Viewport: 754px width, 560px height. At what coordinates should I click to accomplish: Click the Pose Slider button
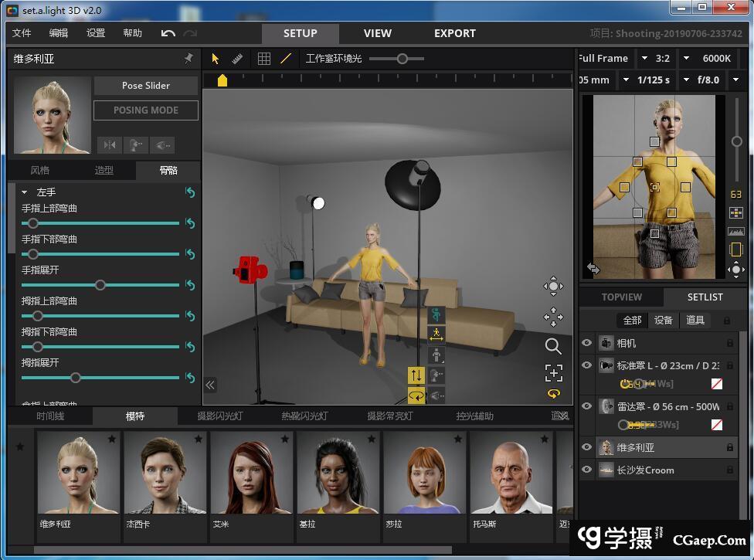[146, 86]
